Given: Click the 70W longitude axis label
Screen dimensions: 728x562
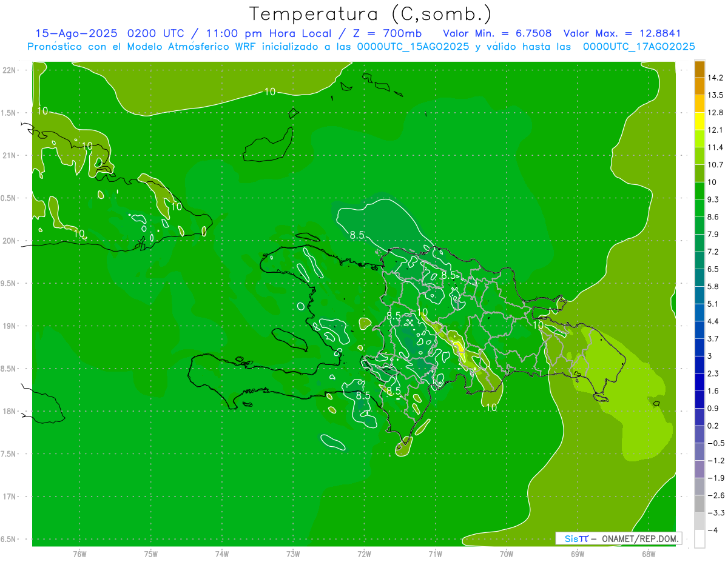Looking at the screenshot, I should (507, 554).
